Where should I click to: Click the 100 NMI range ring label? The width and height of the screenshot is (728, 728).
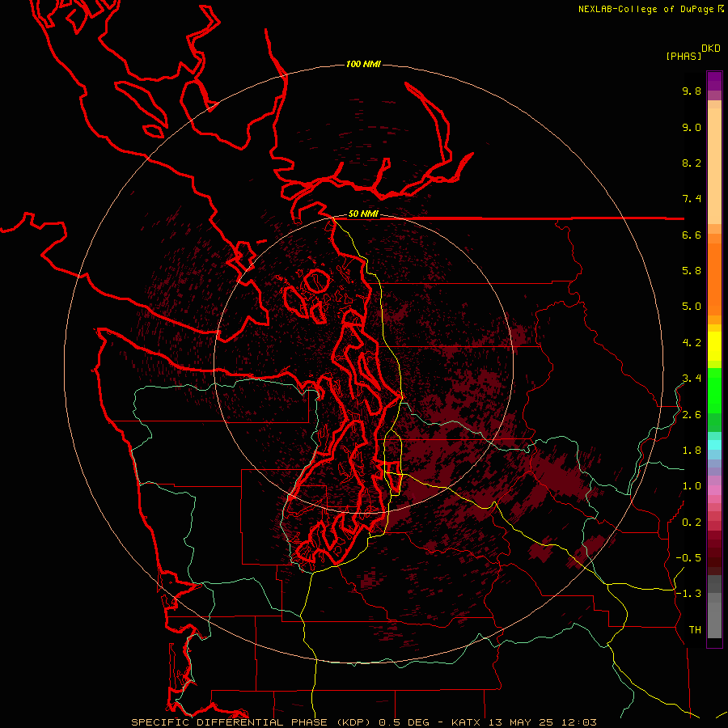tap(363, 64)
